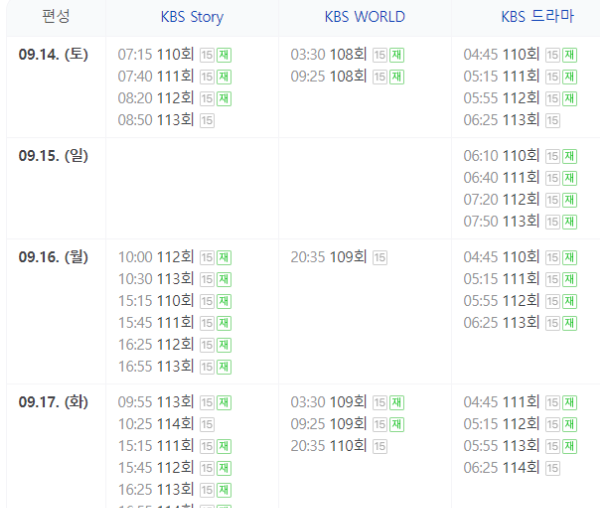Screen dimensions: 600x508
Task: Click the 15 age-rating badge beside 20:35 110회
Action: pos(380,446)
